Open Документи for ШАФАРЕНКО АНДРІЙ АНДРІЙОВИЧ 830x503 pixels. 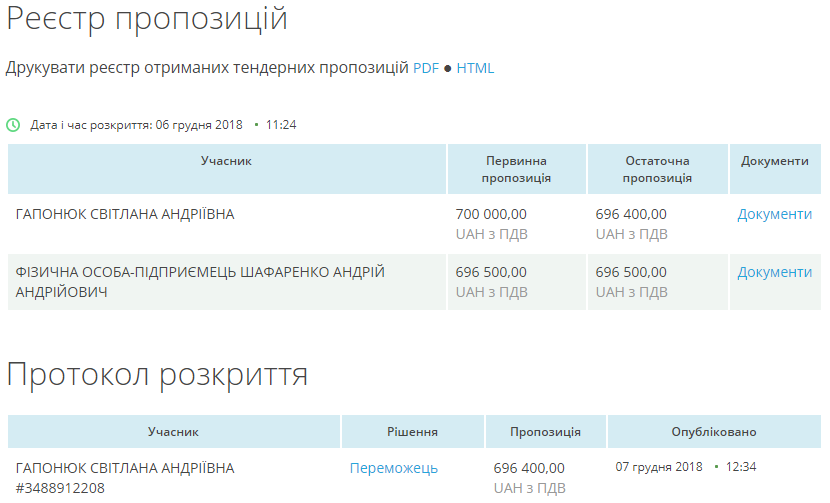774,272
